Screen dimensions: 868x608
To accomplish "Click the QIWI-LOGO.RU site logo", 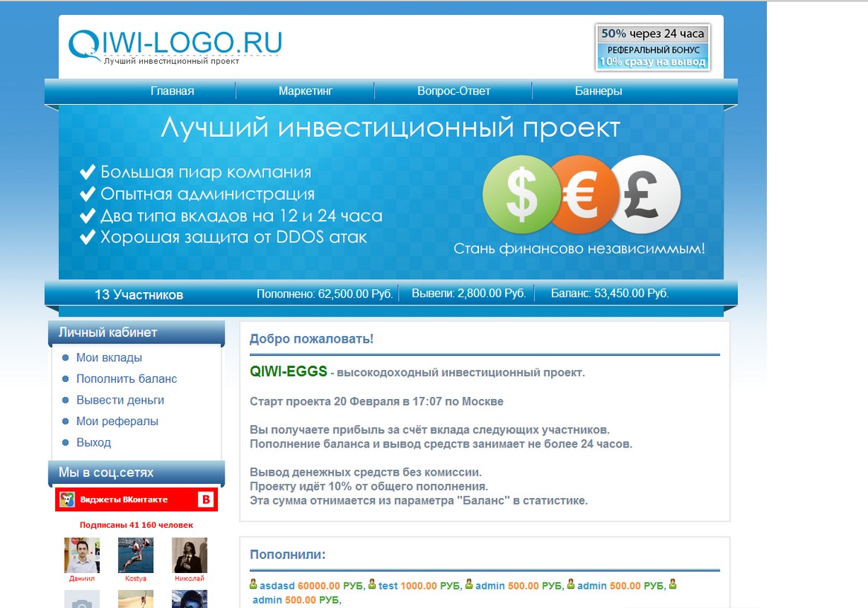I will point(175,46).
